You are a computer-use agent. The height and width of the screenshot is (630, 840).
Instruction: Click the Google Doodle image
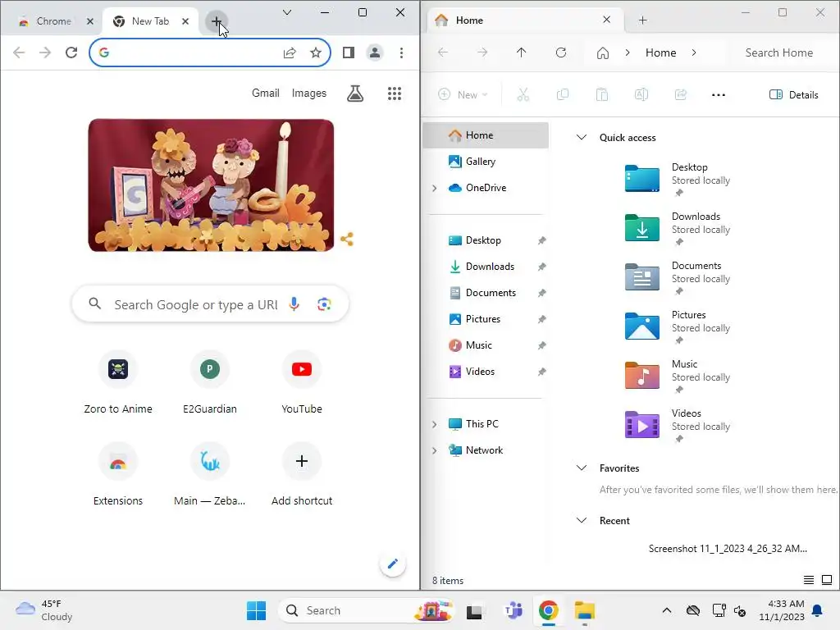[211, 185]
